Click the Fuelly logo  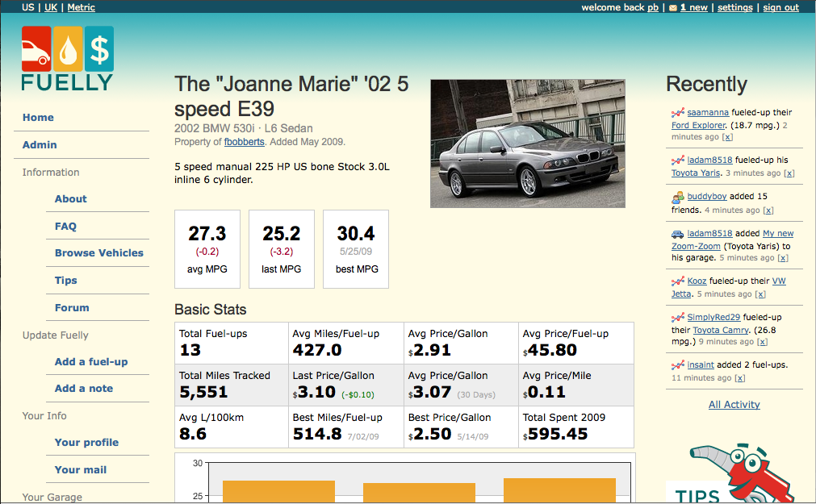click(x=67, y=59)
